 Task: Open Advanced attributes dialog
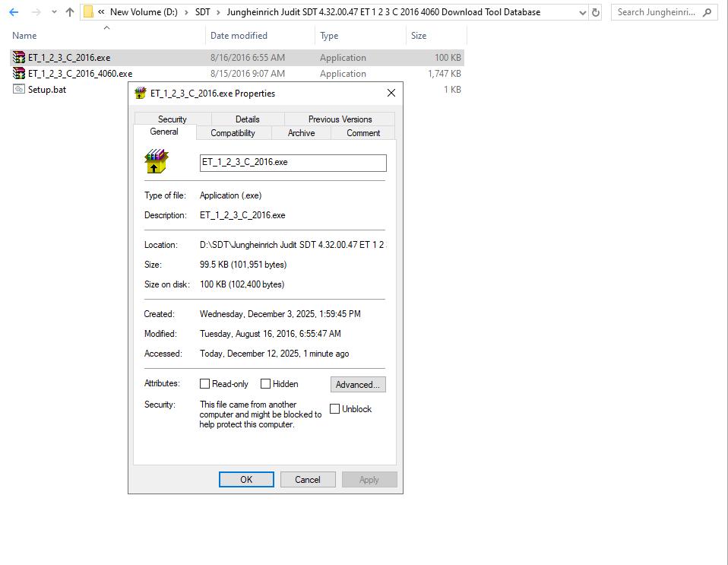358,384
